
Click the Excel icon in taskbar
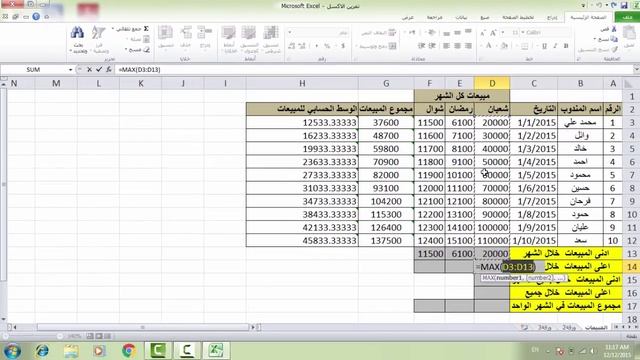215,351
